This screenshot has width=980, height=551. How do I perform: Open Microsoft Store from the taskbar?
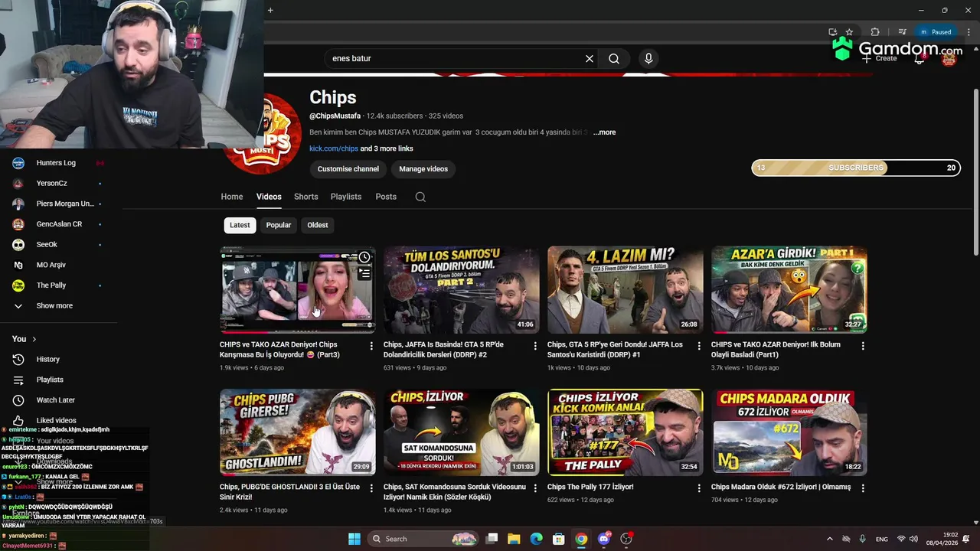pyautogui.click(x=559, y=539)
